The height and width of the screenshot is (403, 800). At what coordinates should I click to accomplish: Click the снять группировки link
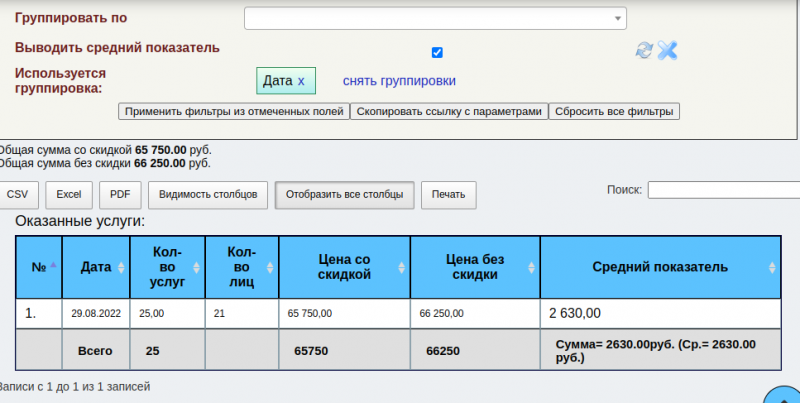coord(399,81)
